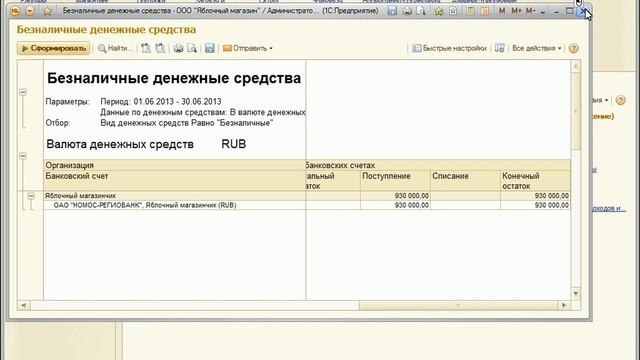Select Поступление value in Яблочный магазинчик row
Screen dimensions: 640x360
click(x=396, y=196)
